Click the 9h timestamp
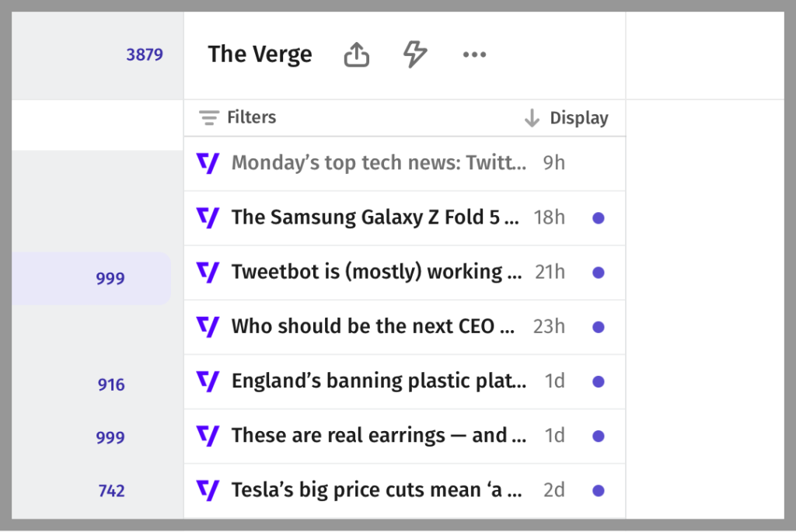 pos(553,163)
